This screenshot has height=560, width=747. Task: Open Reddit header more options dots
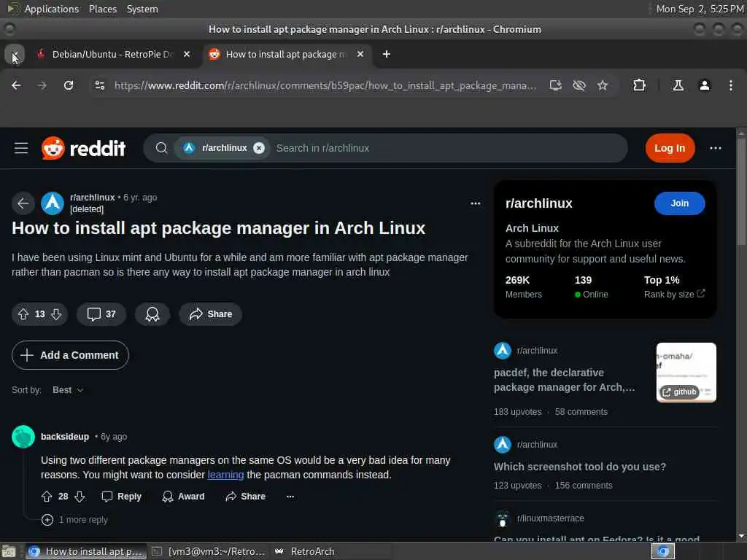[715, 148]
